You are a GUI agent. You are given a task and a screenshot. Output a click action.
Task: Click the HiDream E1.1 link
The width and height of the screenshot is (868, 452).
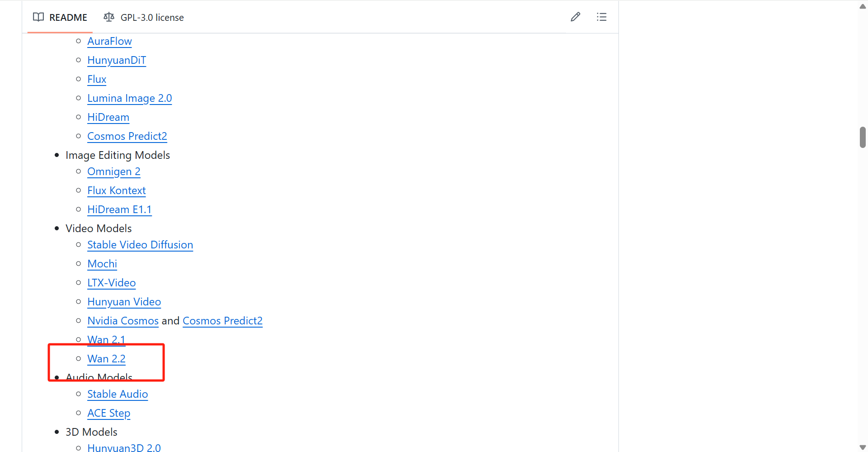point(119,209)
